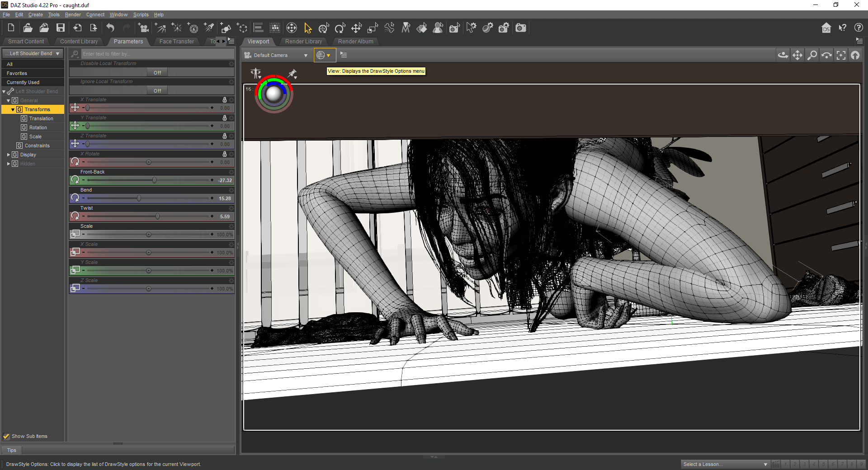Viewport: 868px width, 470px height.
Task: Click the viewport pan control icon
Action: click(797, 55)
